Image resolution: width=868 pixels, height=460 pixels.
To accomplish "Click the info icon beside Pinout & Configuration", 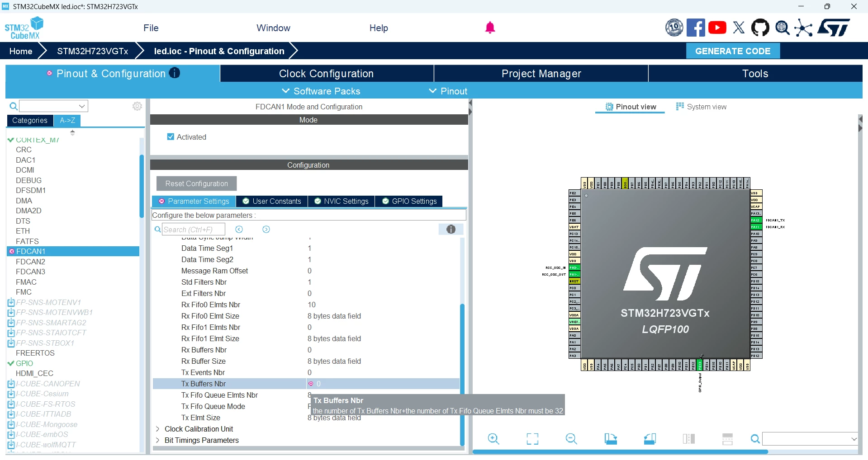I will coord(175,73).
